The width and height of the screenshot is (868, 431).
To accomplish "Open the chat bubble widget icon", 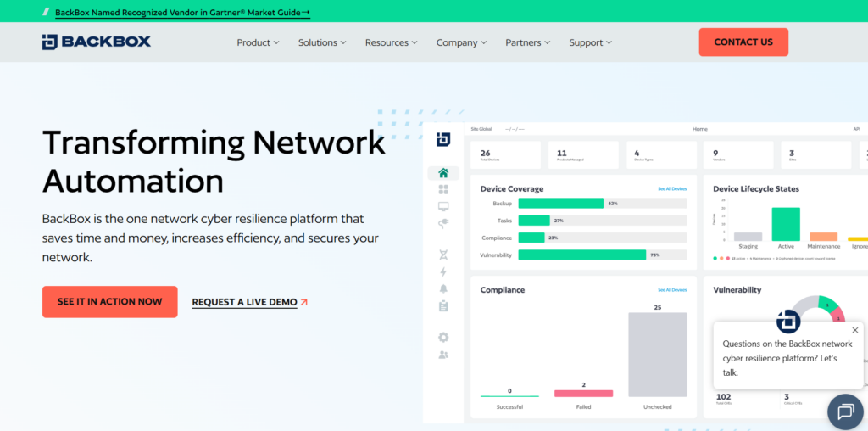I will (x=846, y=412).
